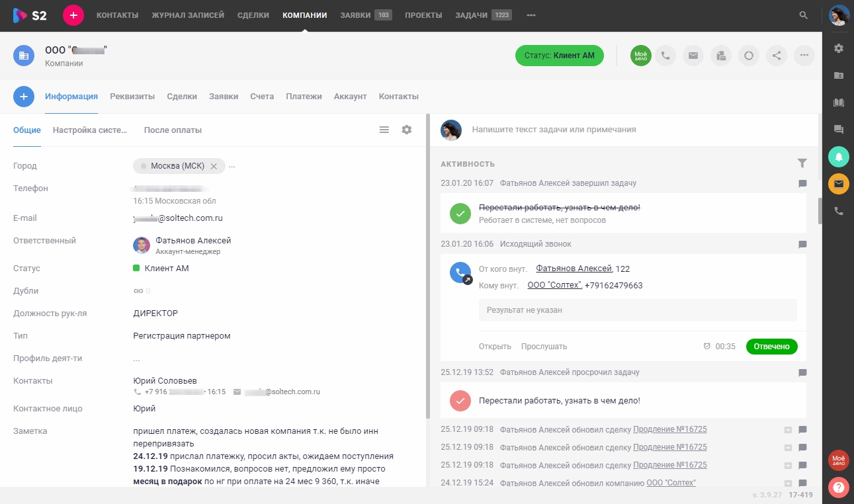Click the documents icon next to the envelope
Image resolution: width=854 pixels, height=504 pixels.
720,56
